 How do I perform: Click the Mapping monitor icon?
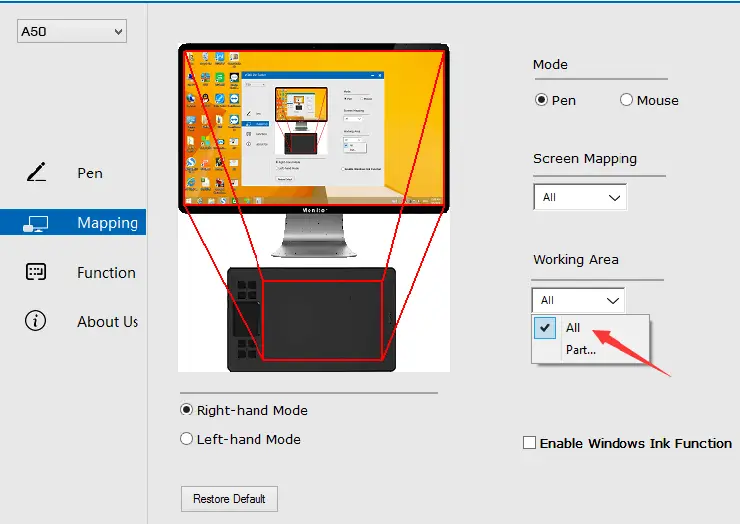click(x=36, y=223)
